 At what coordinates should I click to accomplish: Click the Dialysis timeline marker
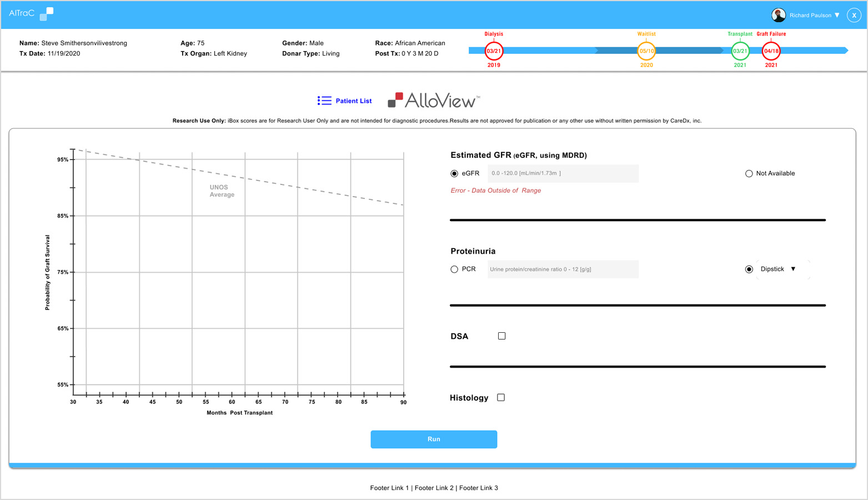click(x=493, y=49)
